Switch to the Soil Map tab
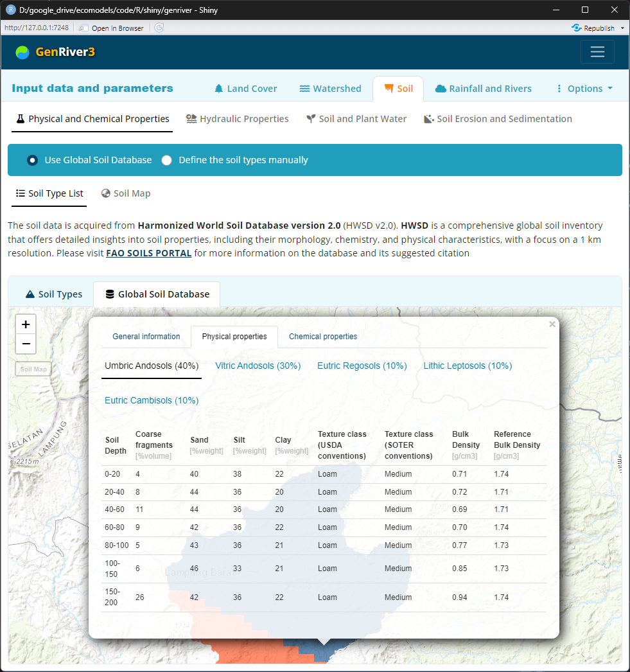Viewport: 630px width, 672px height. point(126,193)
